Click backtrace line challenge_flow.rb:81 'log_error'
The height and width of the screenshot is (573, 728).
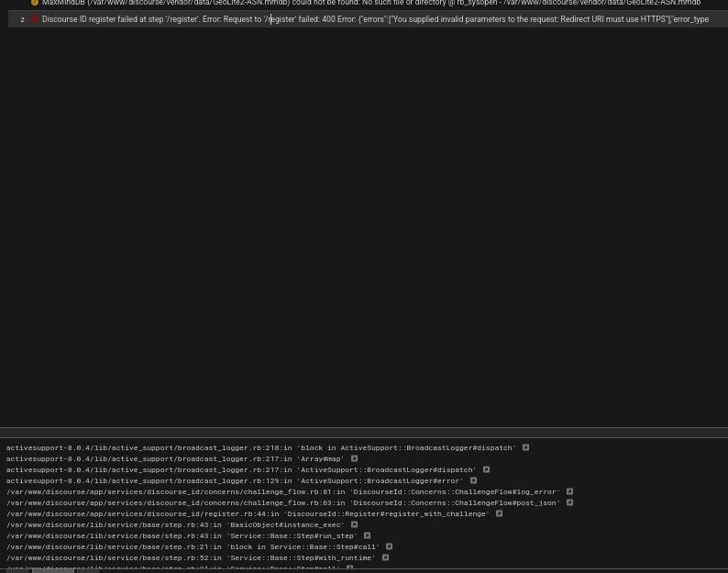pos(282,491)
